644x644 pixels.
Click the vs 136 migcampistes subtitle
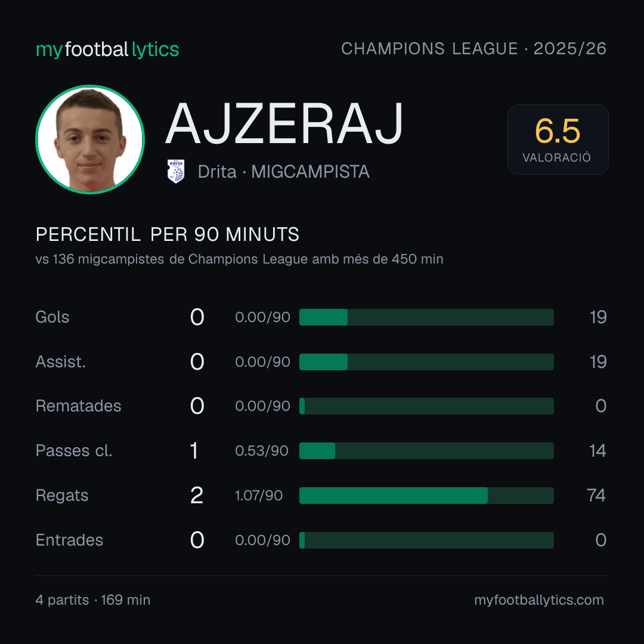pyautogui.click(x=240, y=259)
